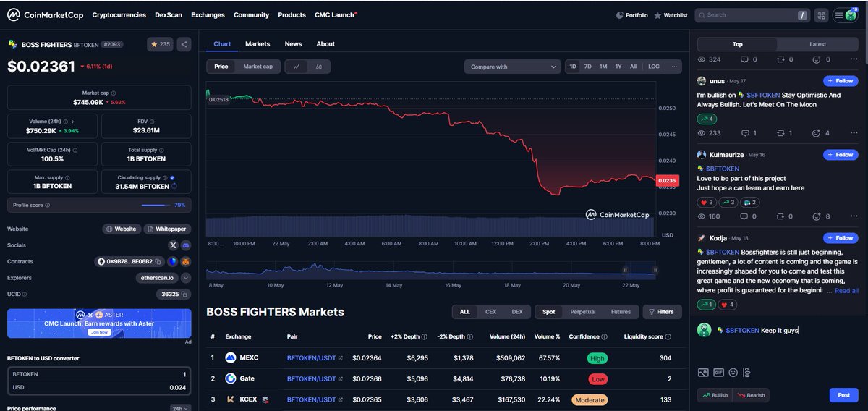
Task: Expand Volume (24h) details arrow
Action: coord(73,122)
